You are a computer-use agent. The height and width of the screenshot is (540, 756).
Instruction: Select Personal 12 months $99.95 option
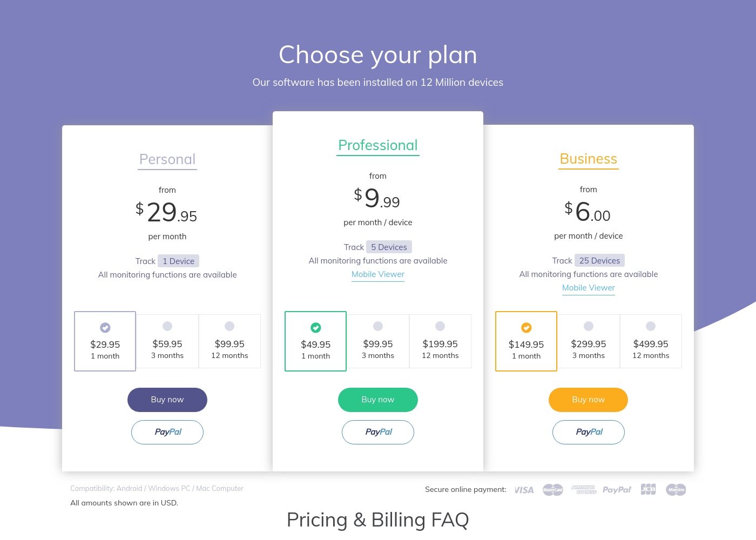(230, 341)
